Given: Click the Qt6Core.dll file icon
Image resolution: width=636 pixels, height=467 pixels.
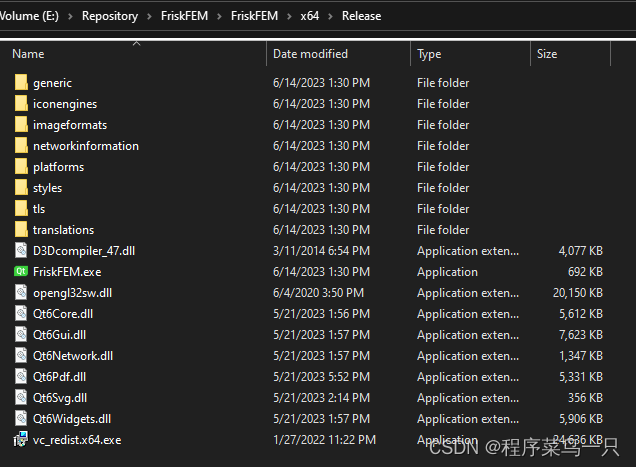Looking at the screenshot, I should [21, 314].
